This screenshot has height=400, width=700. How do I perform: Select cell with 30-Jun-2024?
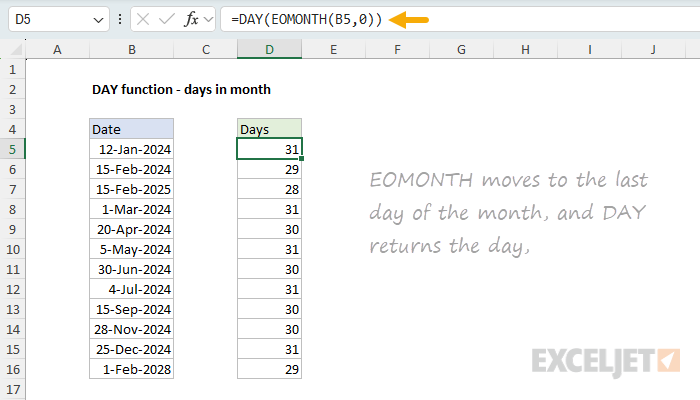coord(132,270)
